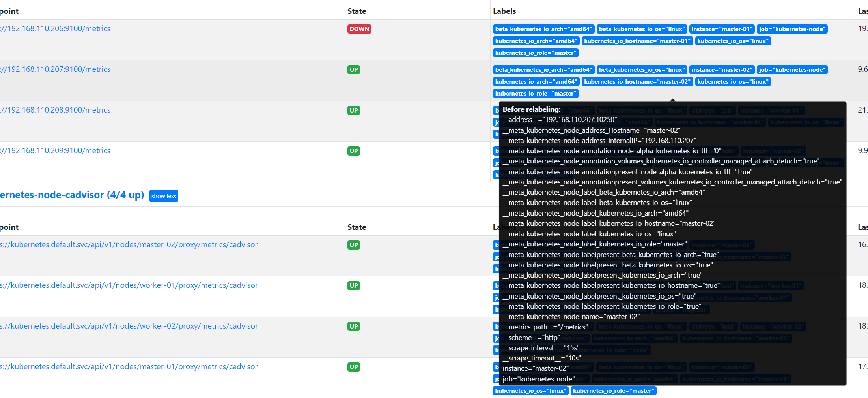Screen dimensions: 868x398
Task: Click UP badge for master-01 cadvisor row
Action: coord(354,367)
